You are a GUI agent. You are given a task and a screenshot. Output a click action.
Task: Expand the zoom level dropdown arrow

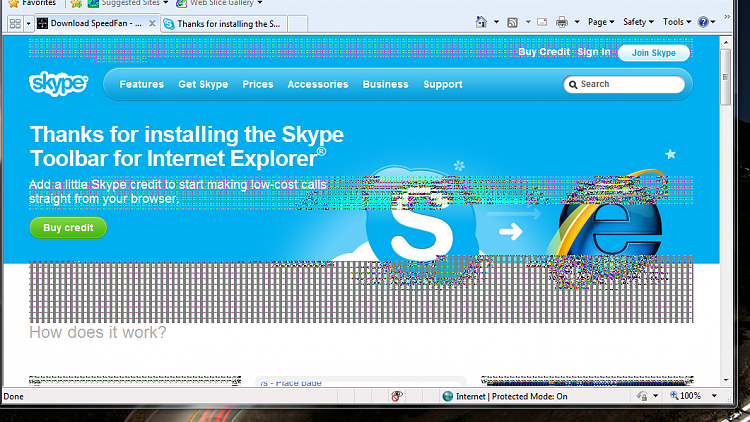714,396
